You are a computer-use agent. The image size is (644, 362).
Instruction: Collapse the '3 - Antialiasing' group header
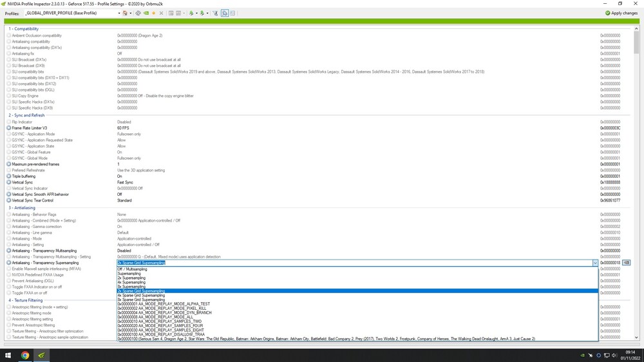coord(22,208)
